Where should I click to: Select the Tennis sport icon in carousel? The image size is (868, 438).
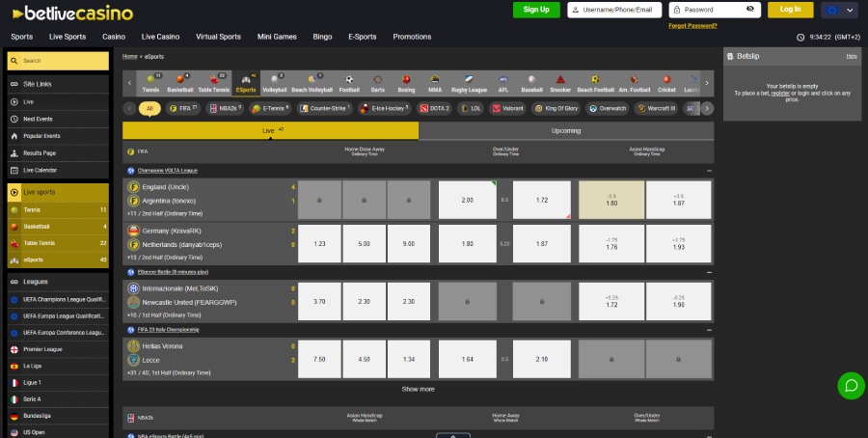150,83
